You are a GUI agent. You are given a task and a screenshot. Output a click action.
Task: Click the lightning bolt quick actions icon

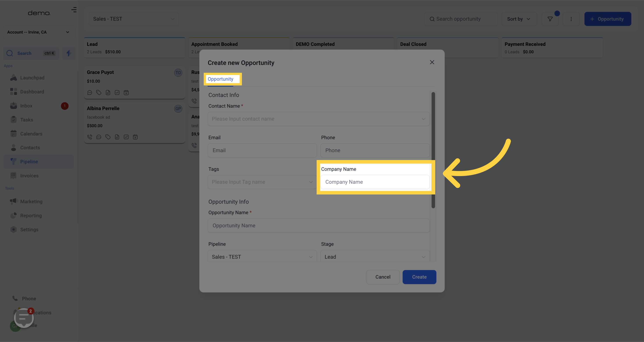(x=69, y=53)
